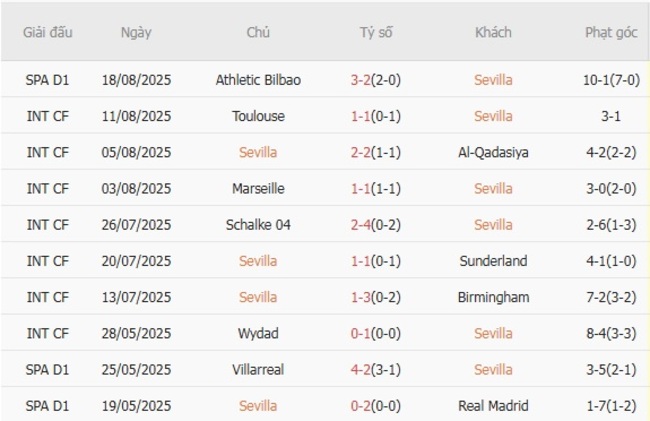
Task: Click Sevilla in the Real Madrid match row
Action: pyautogui.click(x=258, y=405)
